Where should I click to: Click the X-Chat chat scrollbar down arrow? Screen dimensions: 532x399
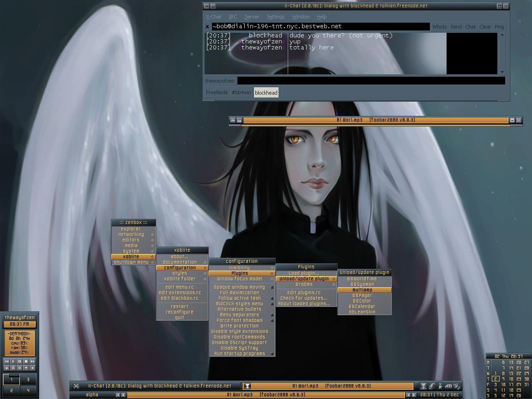[502, 72]
